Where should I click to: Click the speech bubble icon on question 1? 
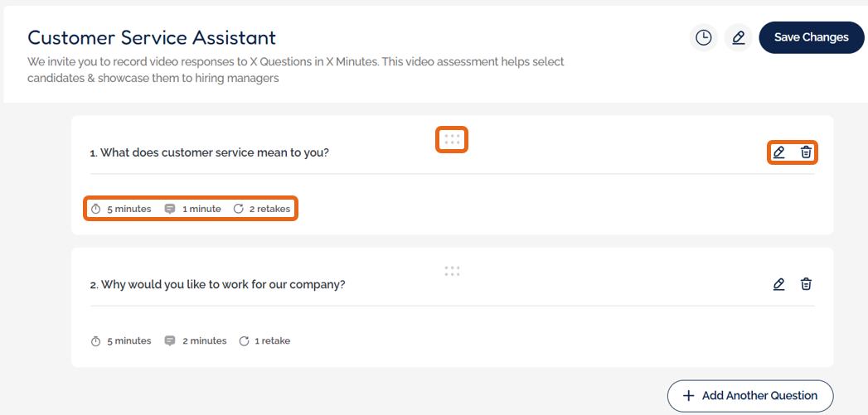tap(170, 209)
